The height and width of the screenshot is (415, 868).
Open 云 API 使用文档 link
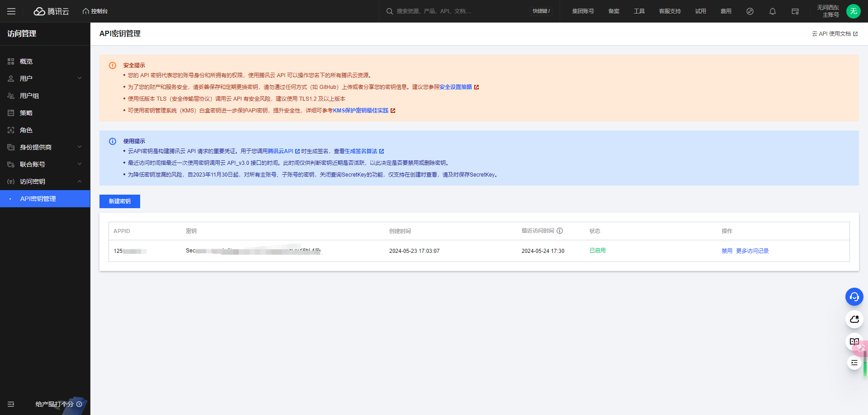tap(835, 34)
